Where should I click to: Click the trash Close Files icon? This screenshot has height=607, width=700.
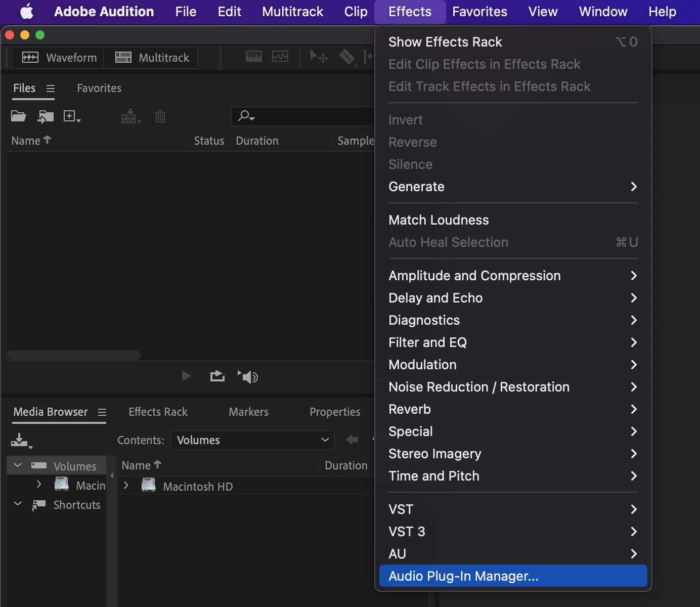[160, 117]
